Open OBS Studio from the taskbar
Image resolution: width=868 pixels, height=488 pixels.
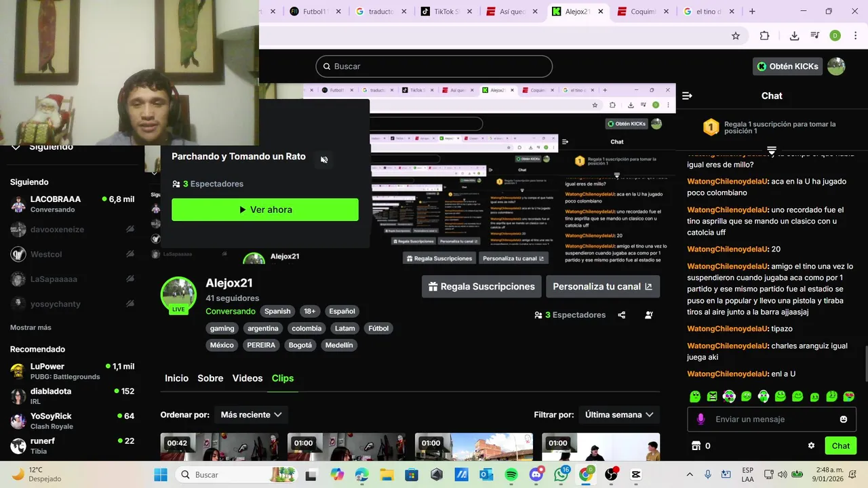(611, 474)
